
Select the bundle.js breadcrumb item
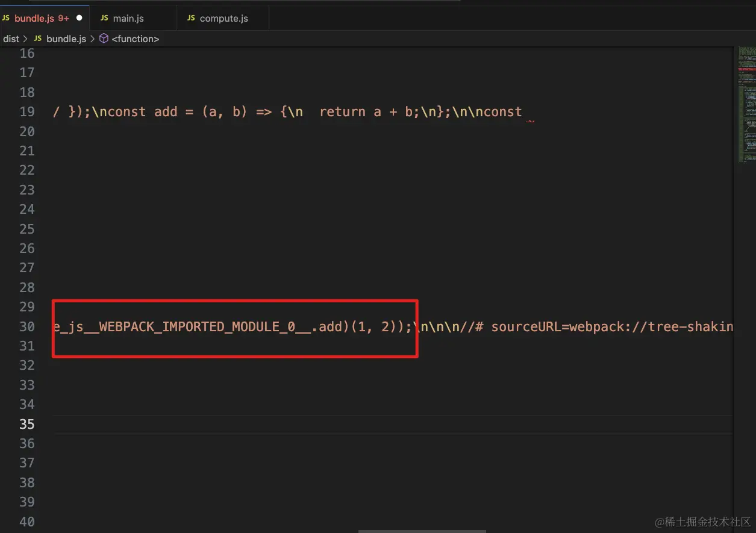(66, 39)
